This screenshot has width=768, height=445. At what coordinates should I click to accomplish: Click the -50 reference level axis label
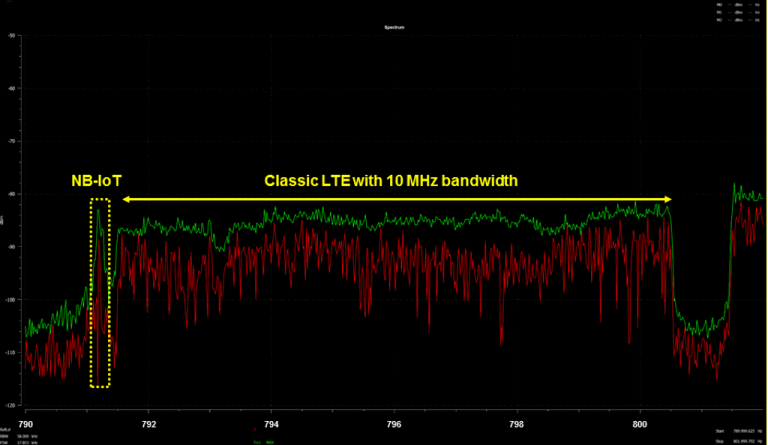[x=11, y=35]
